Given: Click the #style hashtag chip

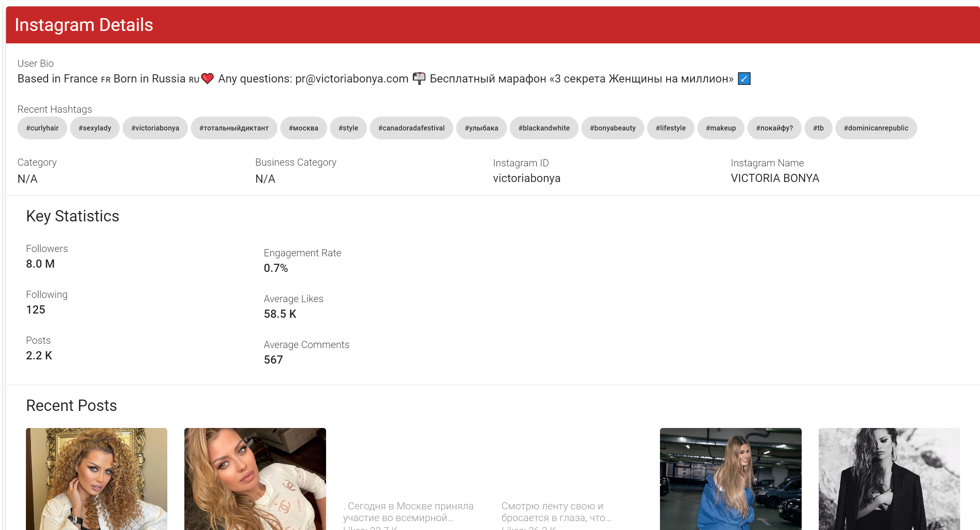Looking at the screenshot, I should pyautogui.click(x=348, y=128).
